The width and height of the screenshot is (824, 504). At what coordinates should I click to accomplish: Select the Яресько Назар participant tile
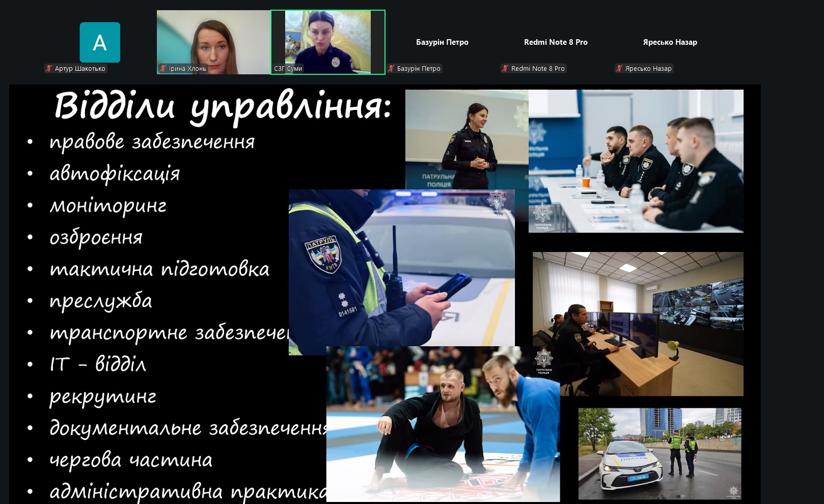(670, 42)
